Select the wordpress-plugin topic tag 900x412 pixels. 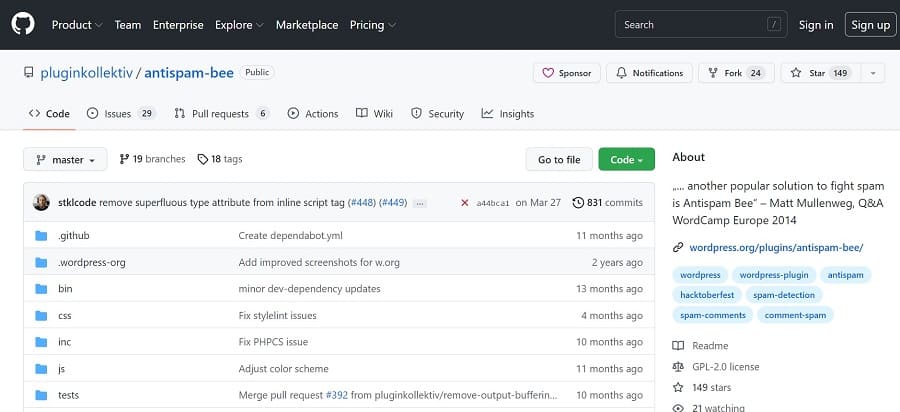(x=774, y=275)
